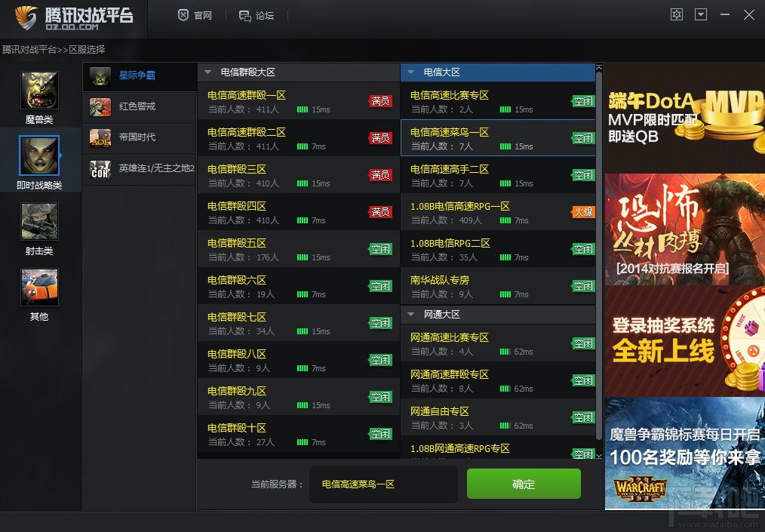Viewport: 765px width, 532px height.
Task: Click signal bars on 网通高速比赛专区 row
Action: coord(505,352)
